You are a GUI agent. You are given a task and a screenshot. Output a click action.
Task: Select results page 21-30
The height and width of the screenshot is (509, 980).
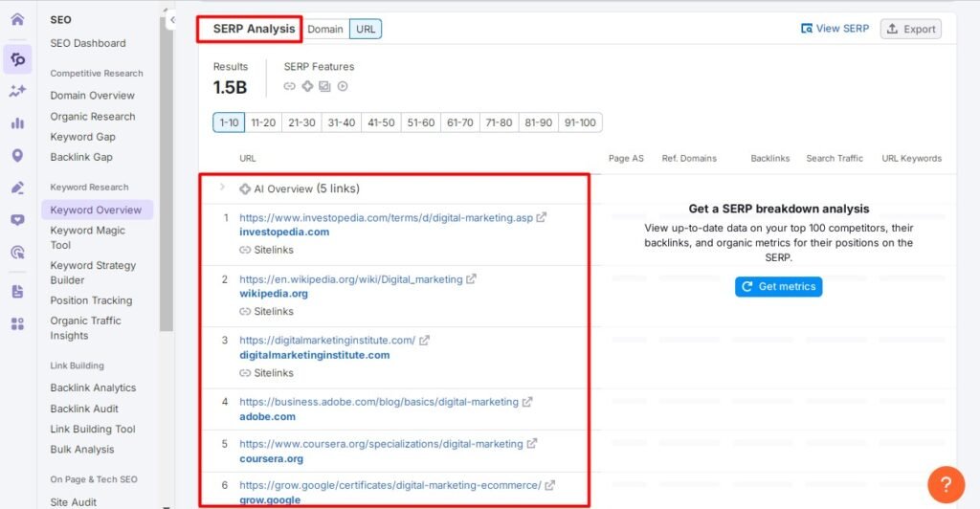coord(301,122)
